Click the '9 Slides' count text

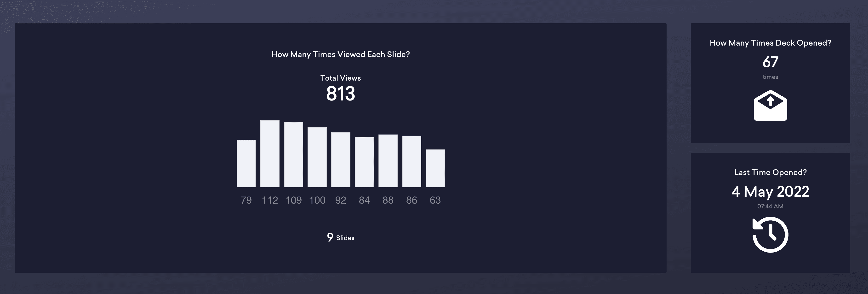341,237
